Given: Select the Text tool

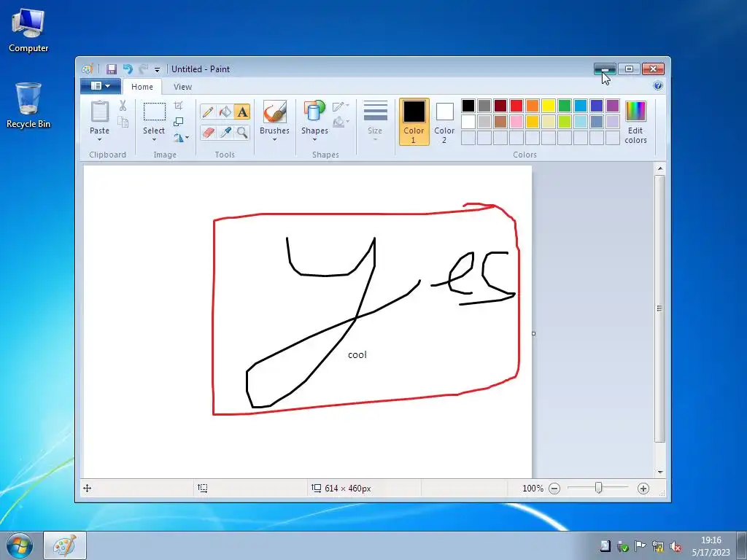Looking at the screenshot, I should (x=242, y=112).
